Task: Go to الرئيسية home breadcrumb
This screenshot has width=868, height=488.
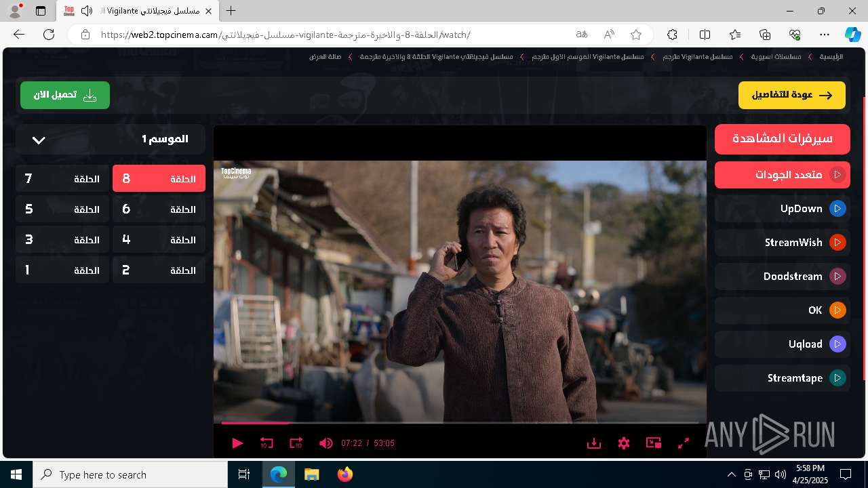Action: 831,57
